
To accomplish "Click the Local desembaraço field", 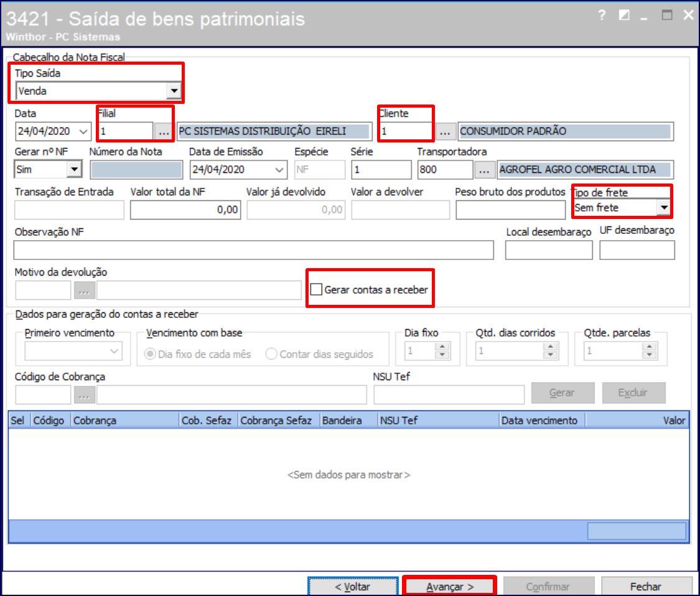I will (x=549, y=250).
